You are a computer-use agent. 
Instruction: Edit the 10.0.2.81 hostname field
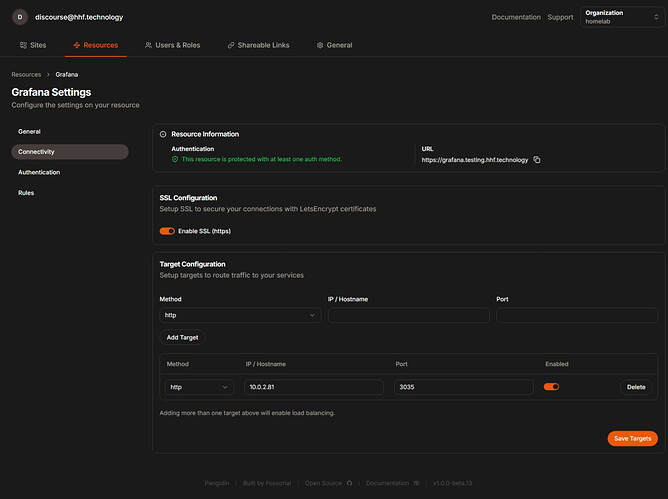314,387
